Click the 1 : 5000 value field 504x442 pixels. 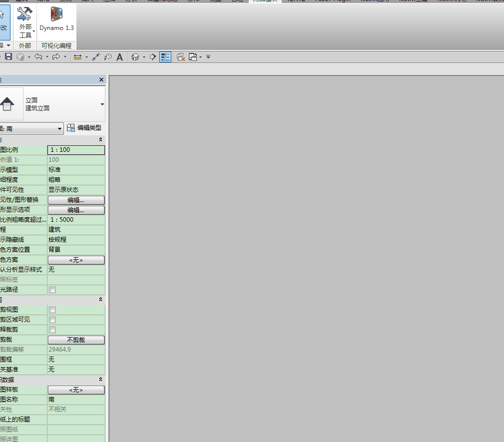pyautogui.click(x=76, y=220)
